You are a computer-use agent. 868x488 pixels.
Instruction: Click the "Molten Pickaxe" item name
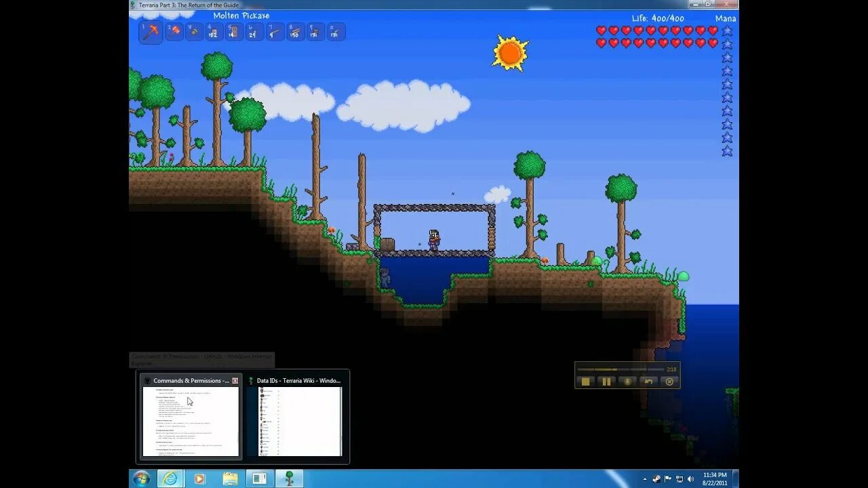click(x=241, y=16)
